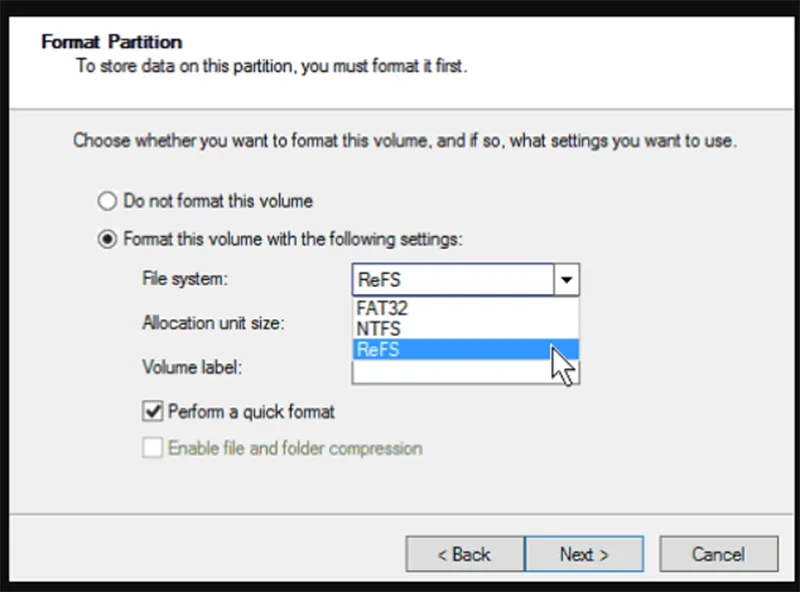Image resolution: width=800 pixels, height=592 pixels.
Task: Click the 'Perform a quick format' label text
Action: [x=252, y=411]
